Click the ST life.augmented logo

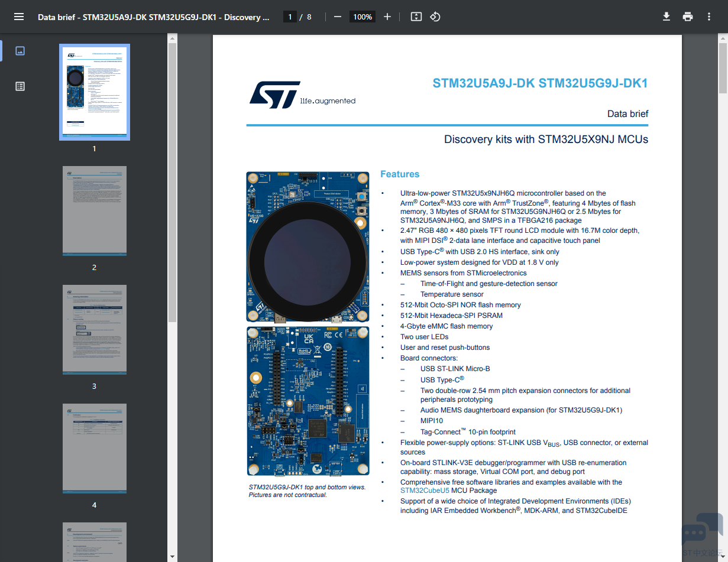[302, 95]
